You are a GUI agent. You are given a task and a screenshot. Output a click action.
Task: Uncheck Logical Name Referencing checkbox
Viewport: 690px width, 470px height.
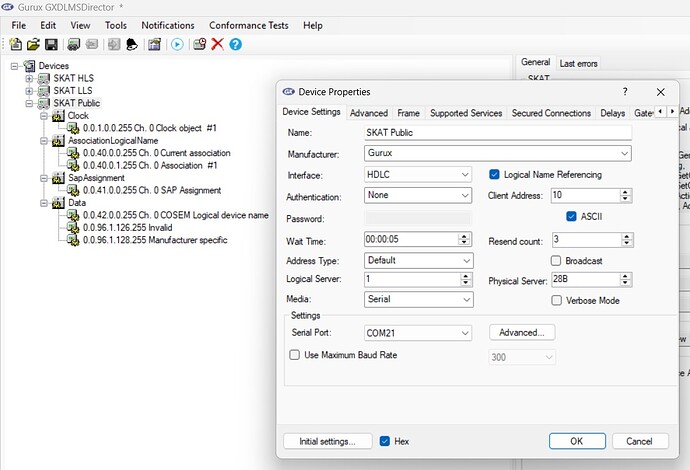[494, 174]
